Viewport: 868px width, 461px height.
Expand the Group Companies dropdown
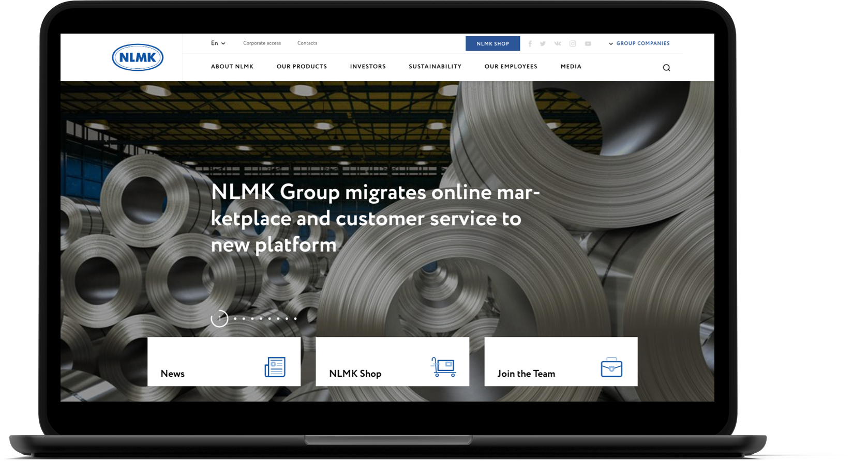pyautogui.click(x=639, y=43)
